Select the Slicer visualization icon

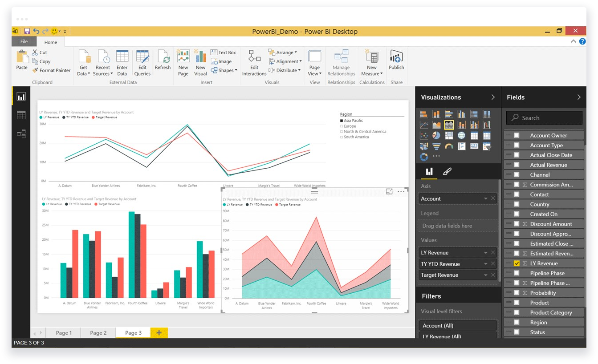pyautogui.click(x=487, y=146)
